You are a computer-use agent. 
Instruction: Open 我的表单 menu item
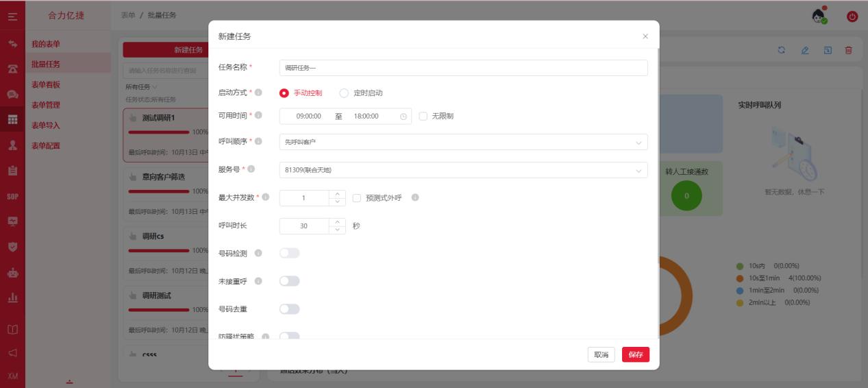pos(46,44)
